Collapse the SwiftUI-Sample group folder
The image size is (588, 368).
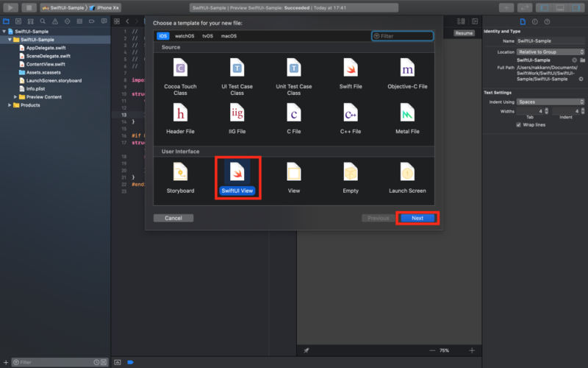10,40
